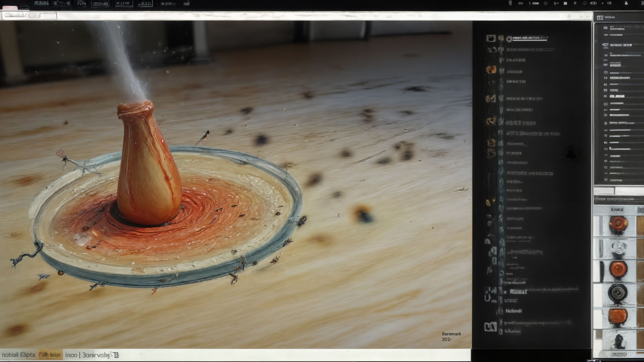Click 'inoo' in the status bar

(71, 355)
